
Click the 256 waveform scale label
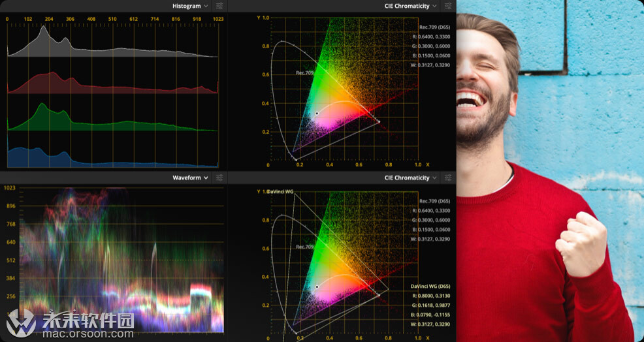10,296
